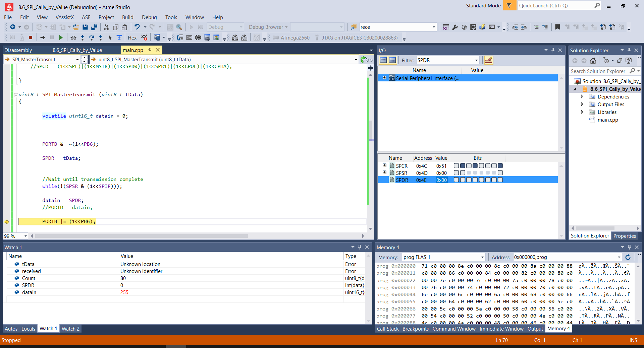Toggle the rightmost bit box of SPSR
Viewport: 644px width, 348px height.
coord(500,173)
